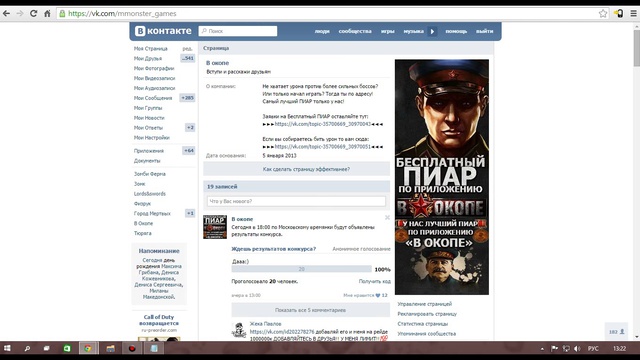The width and height of the screenshot is (640, 360).
Task: Open 'Моя Страница' in left menu
Action: 151,49
